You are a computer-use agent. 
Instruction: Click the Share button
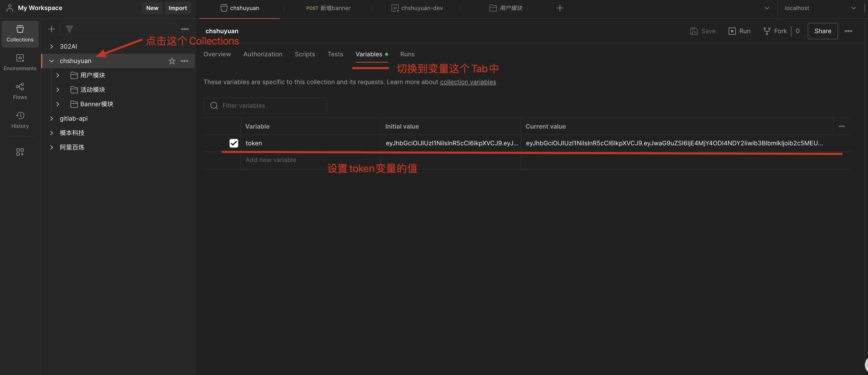tap(822, 31)
